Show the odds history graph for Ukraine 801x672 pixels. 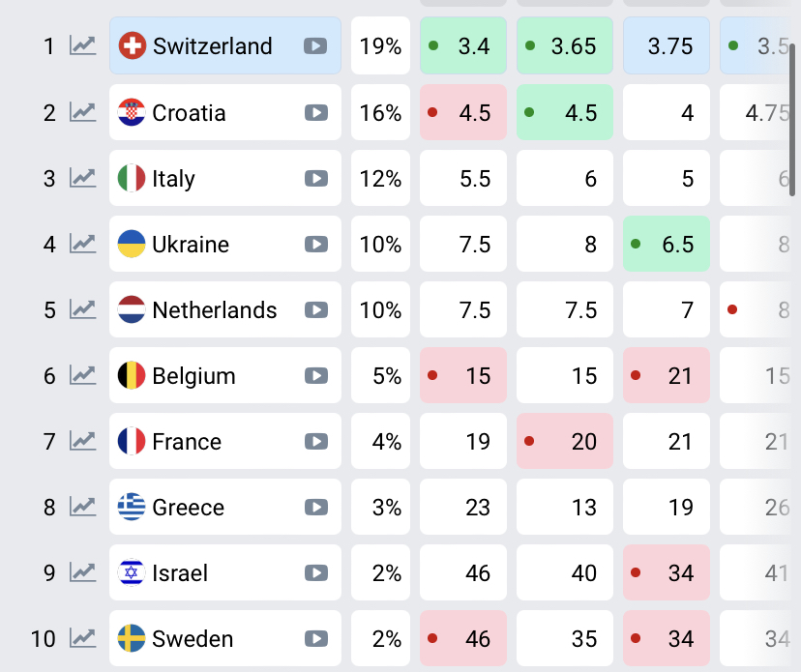pos(83,244)
